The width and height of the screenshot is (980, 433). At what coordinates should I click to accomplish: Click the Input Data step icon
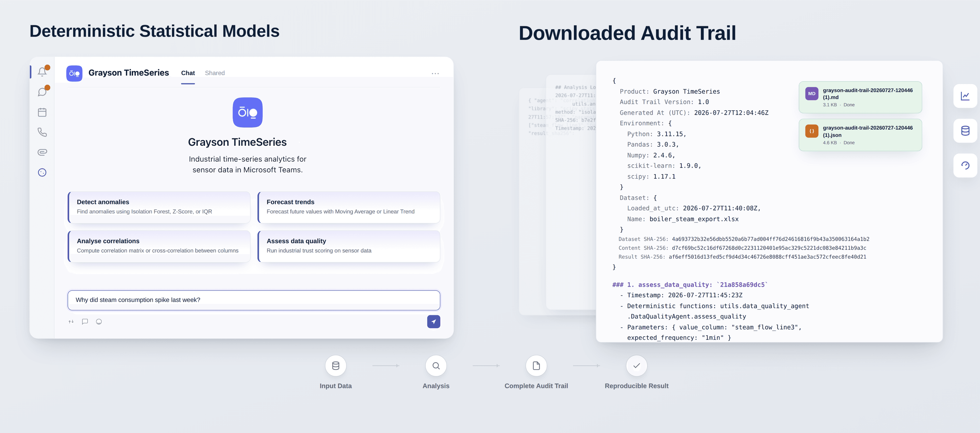336,366
